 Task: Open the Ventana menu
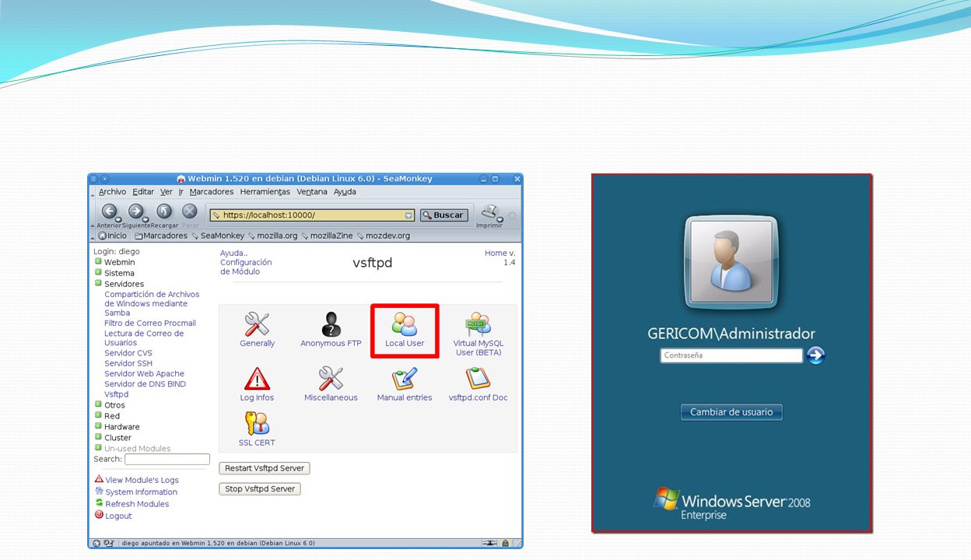click(x=312, y=191)
